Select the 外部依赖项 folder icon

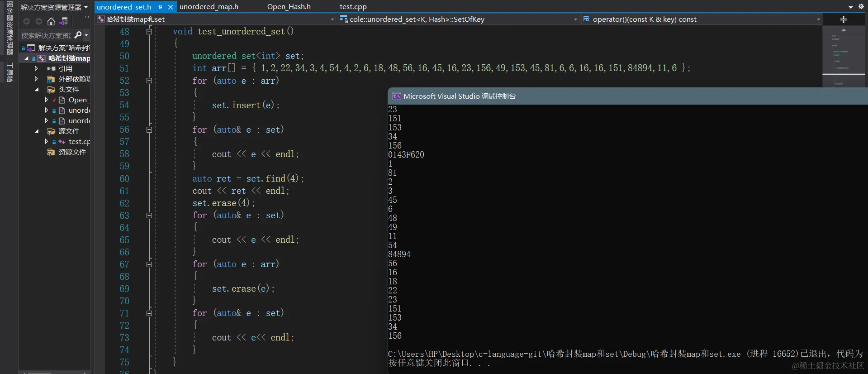click(x=51, y=79)
